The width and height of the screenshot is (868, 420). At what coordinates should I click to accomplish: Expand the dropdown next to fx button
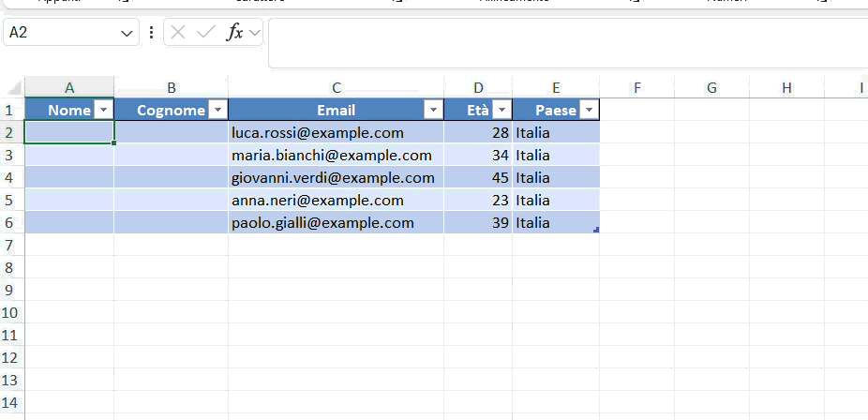point(254,33)
